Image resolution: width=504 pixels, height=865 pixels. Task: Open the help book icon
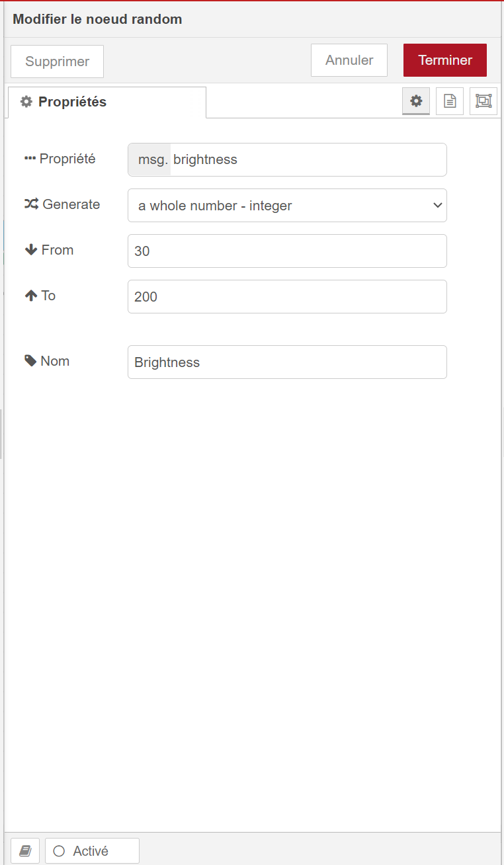click(25, 850)
